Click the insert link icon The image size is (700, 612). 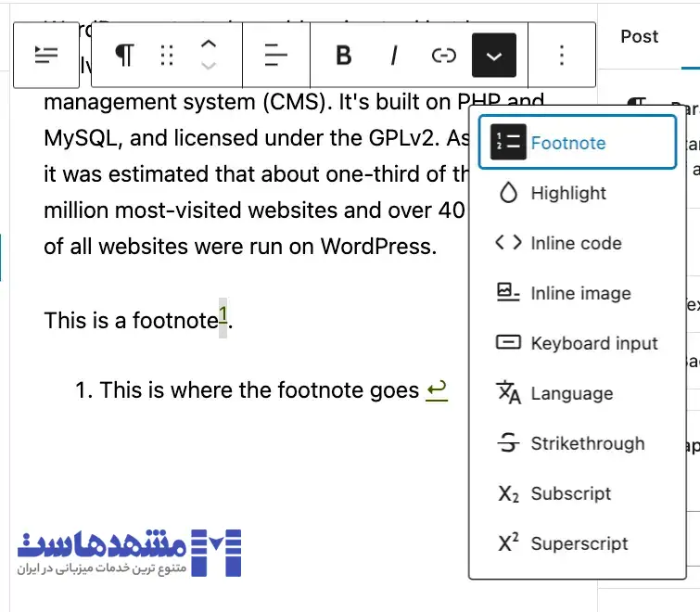point(444,56)
